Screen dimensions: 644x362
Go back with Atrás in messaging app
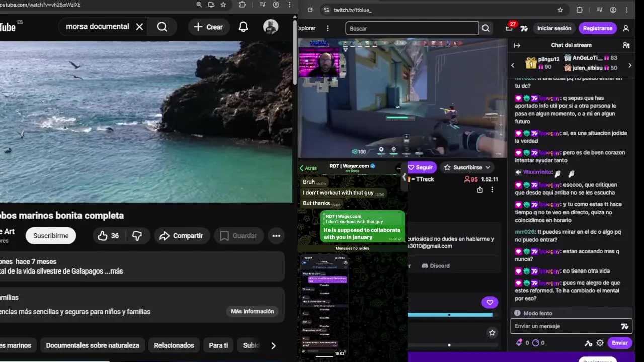(308, 168)
